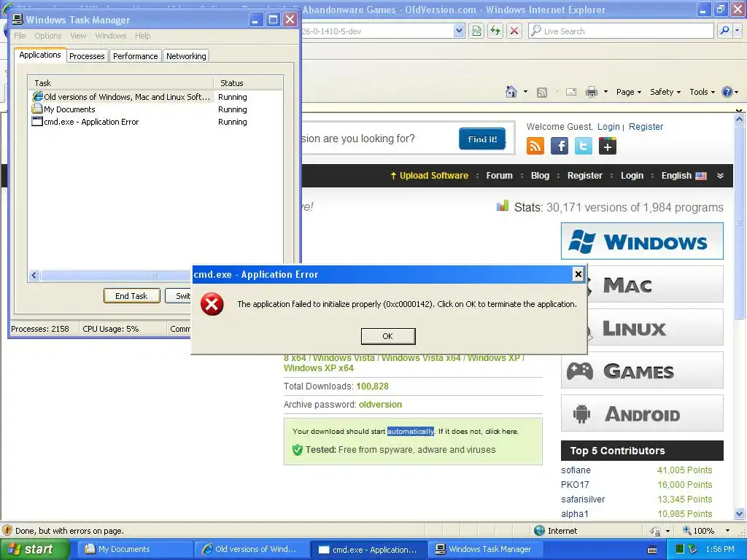The width and height of the screenshot is (747, 560).
Task: Click into the Live Search box
Action: pyautogui.click(x=621, y=31)
